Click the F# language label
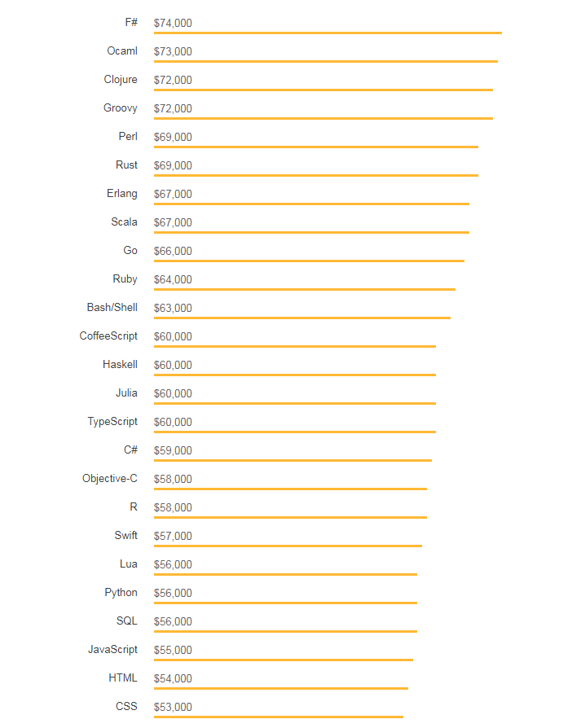This screenshot has width=572, height=728. [x=131, y=23]
